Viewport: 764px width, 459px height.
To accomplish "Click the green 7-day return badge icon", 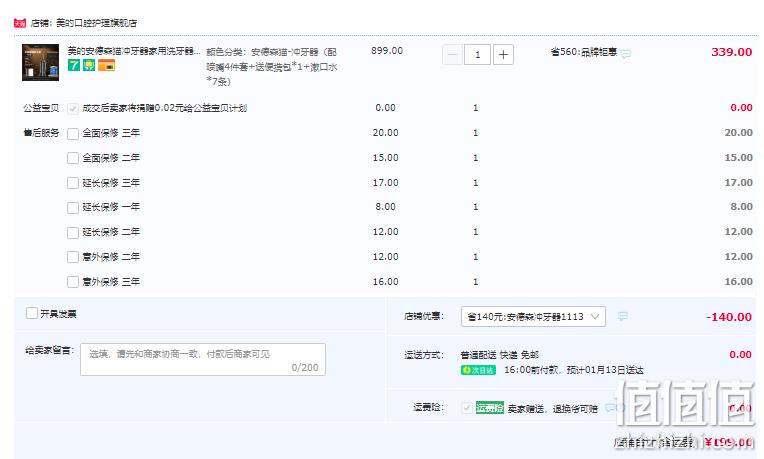I will pyautogui.click(x=74, y=65).
